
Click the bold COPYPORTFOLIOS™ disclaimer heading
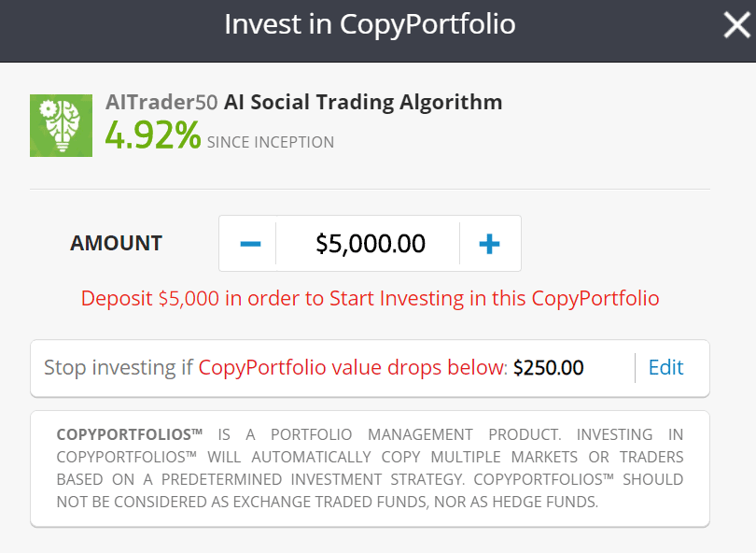click(129, 434)
